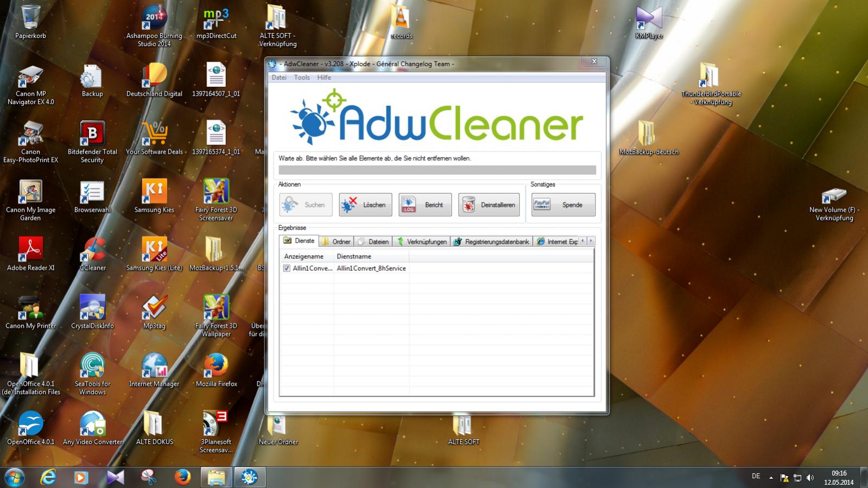Viewport: 868px width, 488px height.
Task: Select the Fairy Forest 3D Screensaver icon
Action: click(x=216, y=200)
